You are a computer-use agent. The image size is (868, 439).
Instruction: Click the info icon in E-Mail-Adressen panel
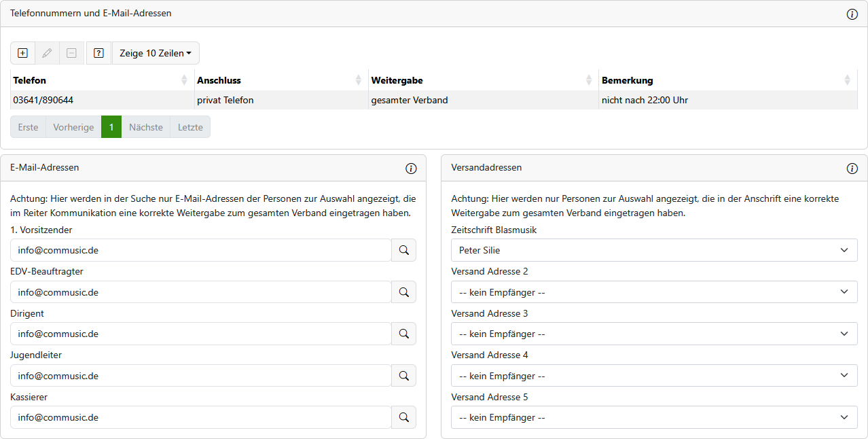[410, 169]
